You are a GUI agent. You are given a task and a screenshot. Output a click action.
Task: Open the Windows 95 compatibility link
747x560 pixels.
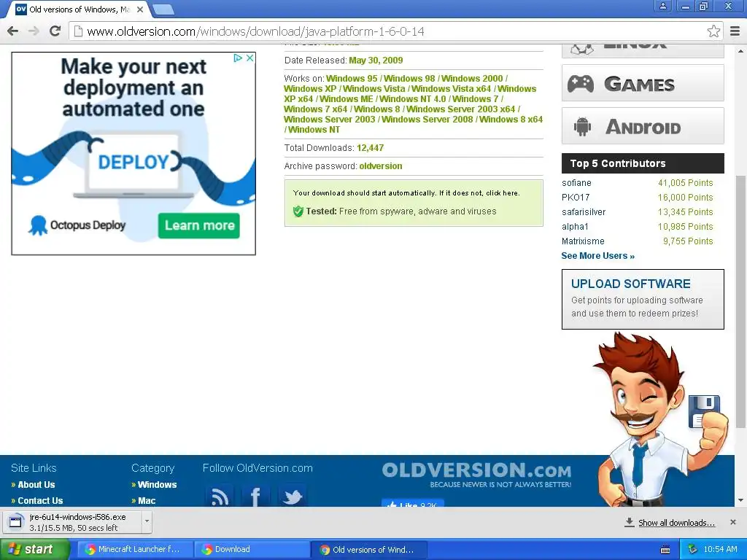[352, 79]
